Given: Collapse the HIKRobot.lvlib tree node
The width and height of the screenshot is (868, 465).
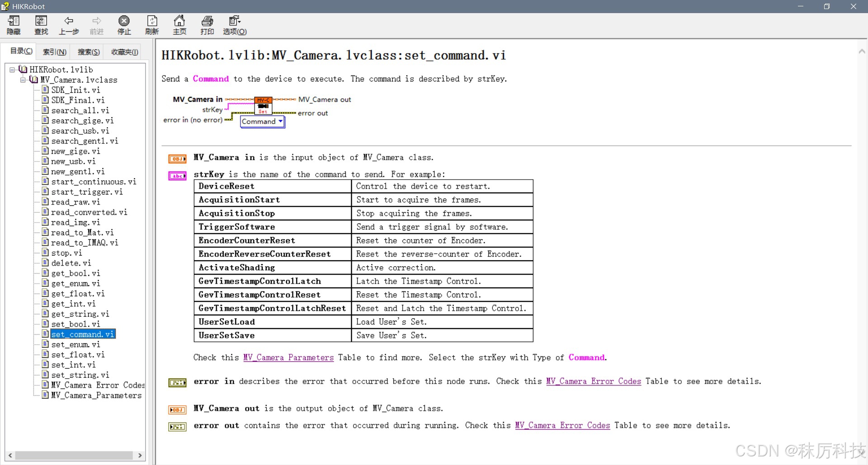Looking at the screenshot, I should [12, 70].
